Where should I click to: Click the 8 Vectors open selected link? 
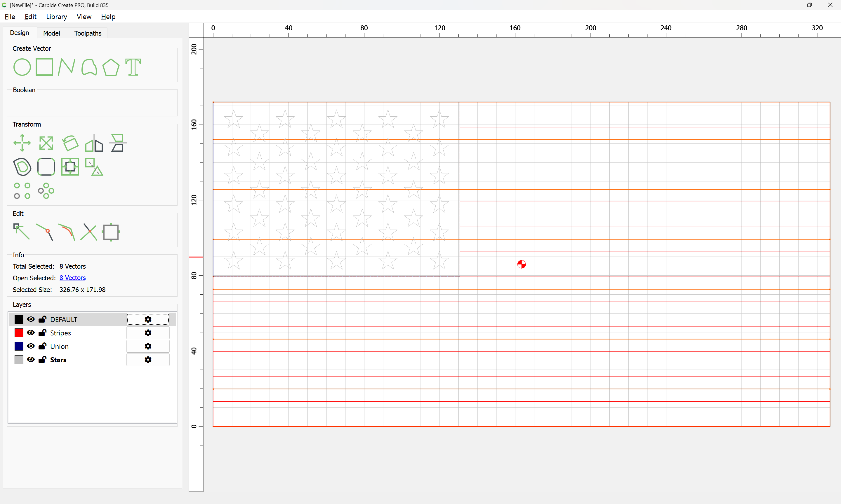tap(72, 278)
